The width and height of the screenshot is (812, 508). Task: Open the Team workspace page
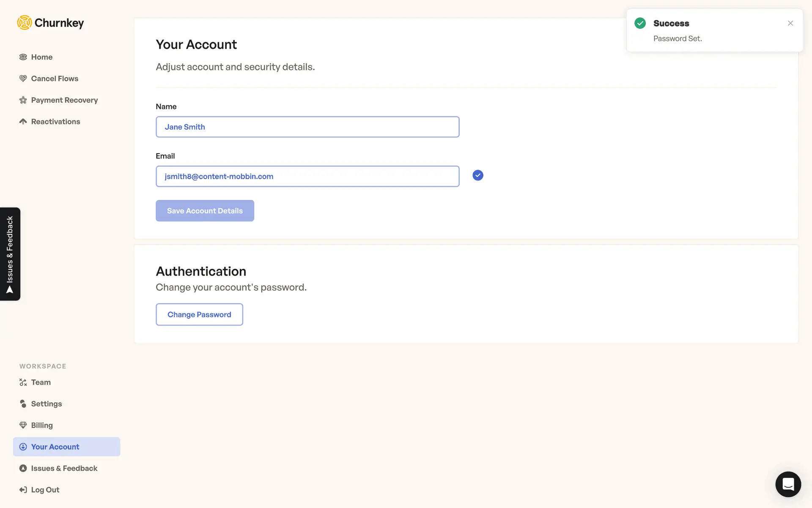coord(41,382)
